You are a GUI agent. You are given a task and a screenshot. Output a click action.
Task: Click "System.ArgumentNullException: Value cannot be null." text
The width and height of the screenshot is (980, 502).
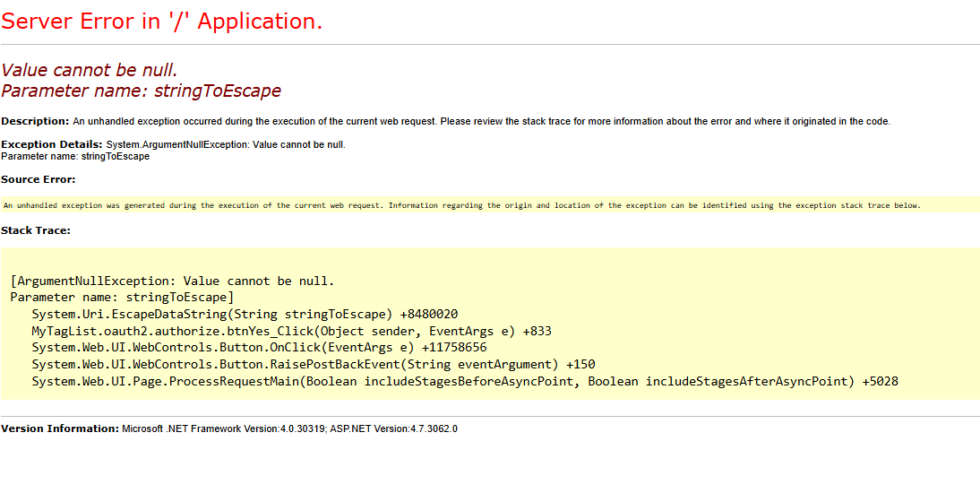pyautogui.click(x=226, y=145)
